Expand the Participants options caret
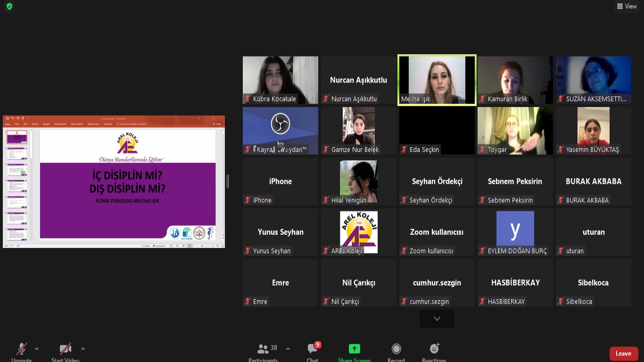The image size is (644, 362). 288,349
